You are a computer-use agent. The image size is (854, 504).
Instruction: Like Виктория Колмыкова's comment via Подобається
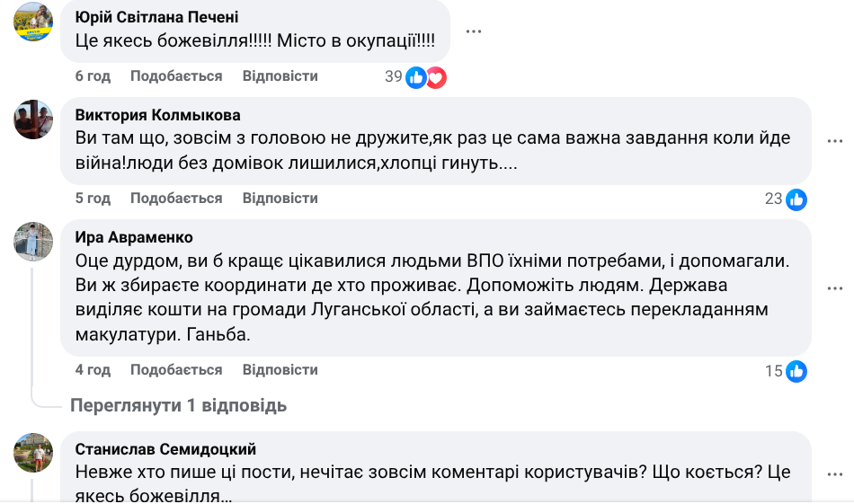tap(176, 199)
